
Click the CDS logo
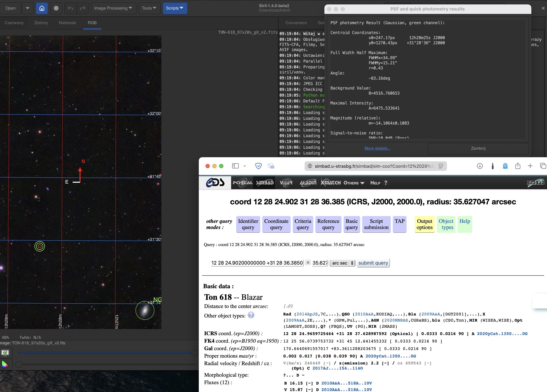[x=215, y=183]
